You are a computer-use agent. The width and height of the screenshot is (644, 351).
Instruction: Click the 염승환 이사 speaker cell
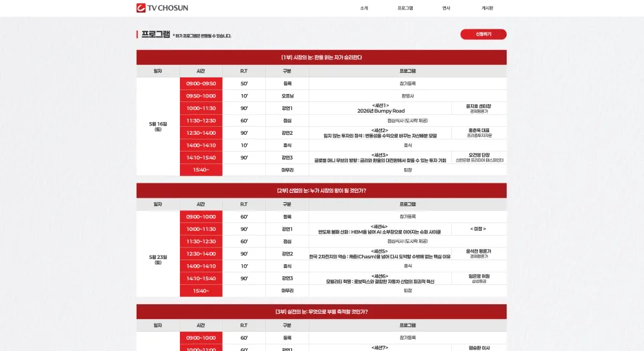coord(479,348)
